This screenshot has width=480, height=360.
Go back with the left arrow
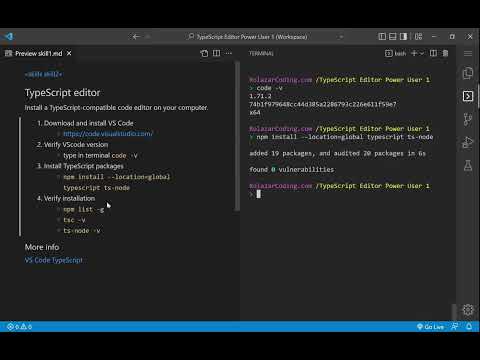[x=136, y=37]
